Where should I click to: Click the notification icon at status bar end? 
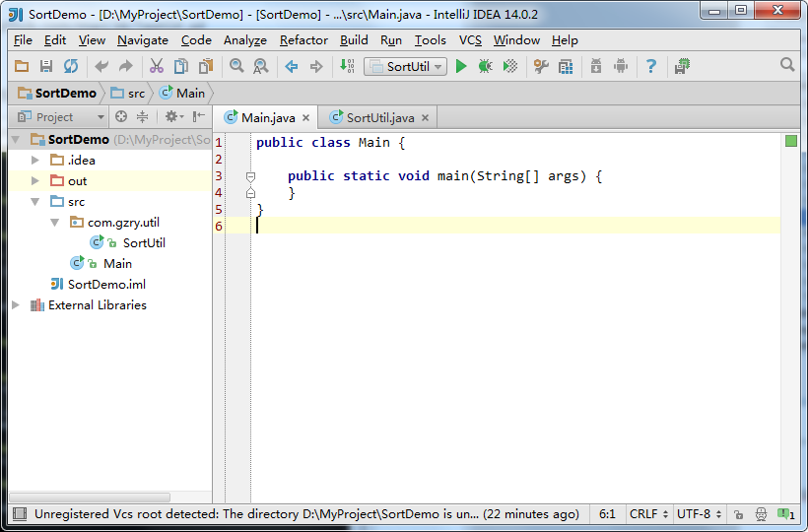click(x=786, y=514)
